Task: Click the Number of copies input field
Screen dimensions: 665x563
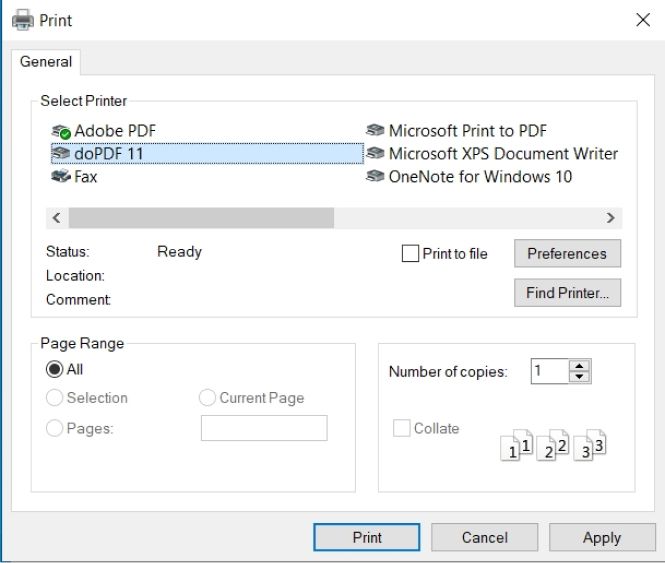Action: point(550,371)
